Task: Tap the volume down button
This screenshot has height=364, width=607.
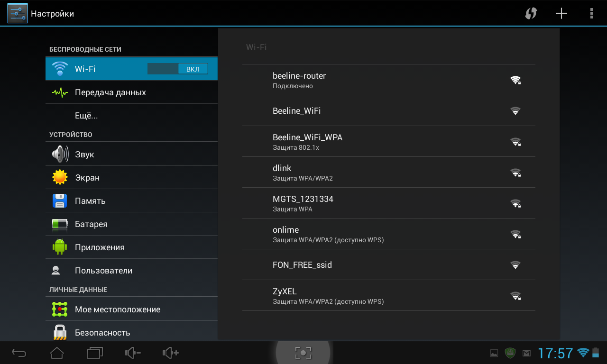Action: coord(133,353)
